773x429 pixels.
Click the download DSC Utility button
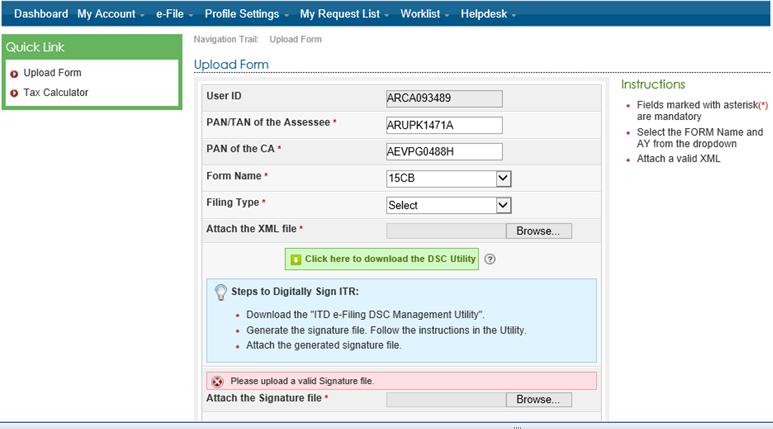[x=382, y=259]
